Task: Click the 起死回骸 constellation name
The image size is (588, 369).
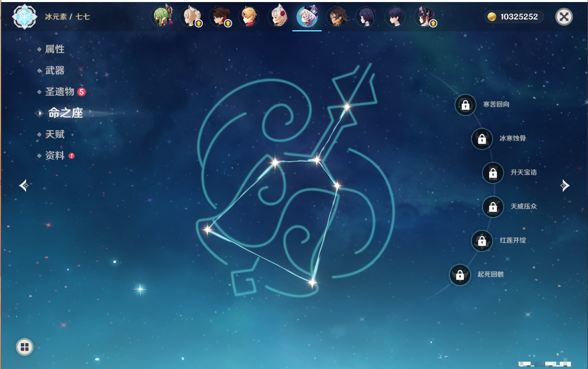Action: (x=491, y=274)
